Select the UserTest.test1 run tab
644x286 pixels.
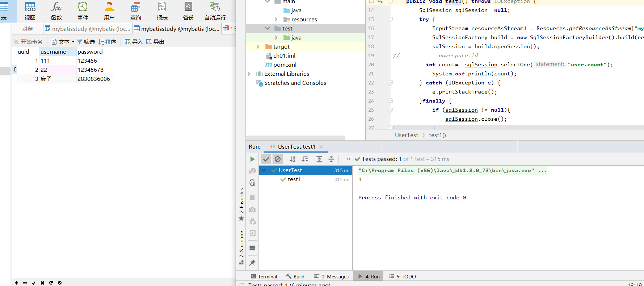tap(296, 146)
